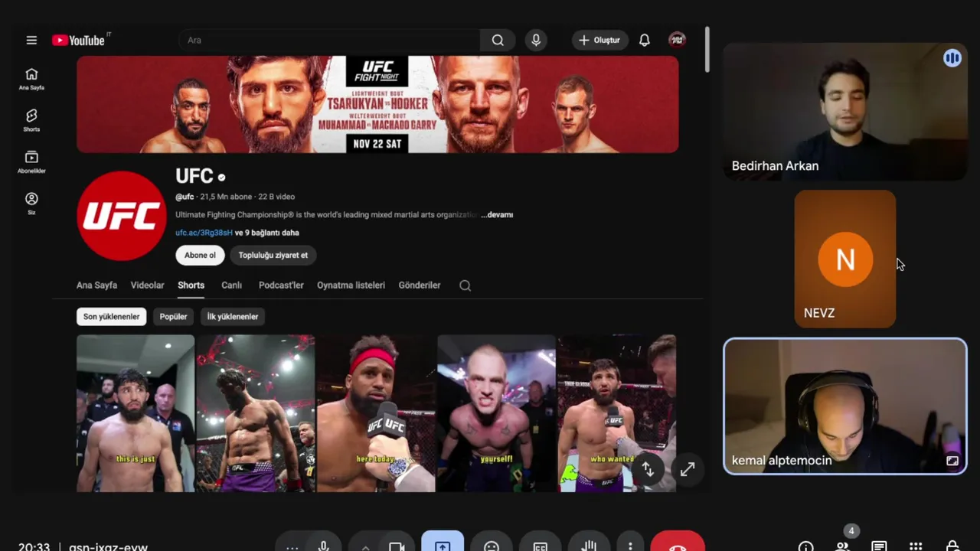Select the NEVZ participant tile
The height and width of the screenshot is (551, 980).
pyautogui.click(x=845, y=259)
